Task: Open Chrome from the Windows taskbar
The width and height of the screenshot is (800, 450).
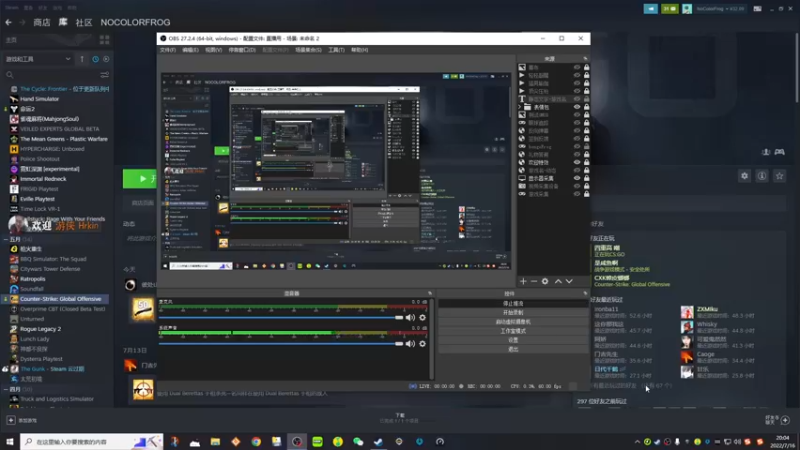Action: point(256,441)
